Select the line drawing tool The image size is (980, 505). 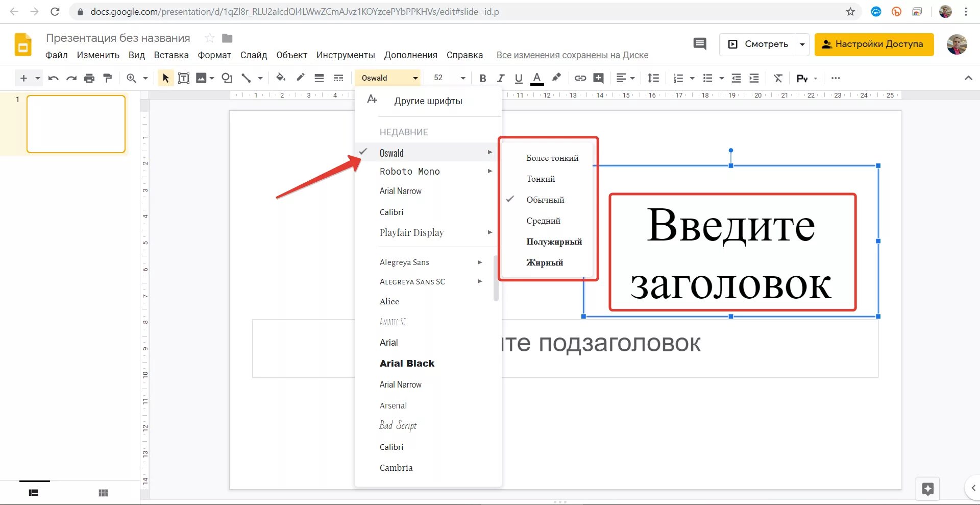coord(246,78)
